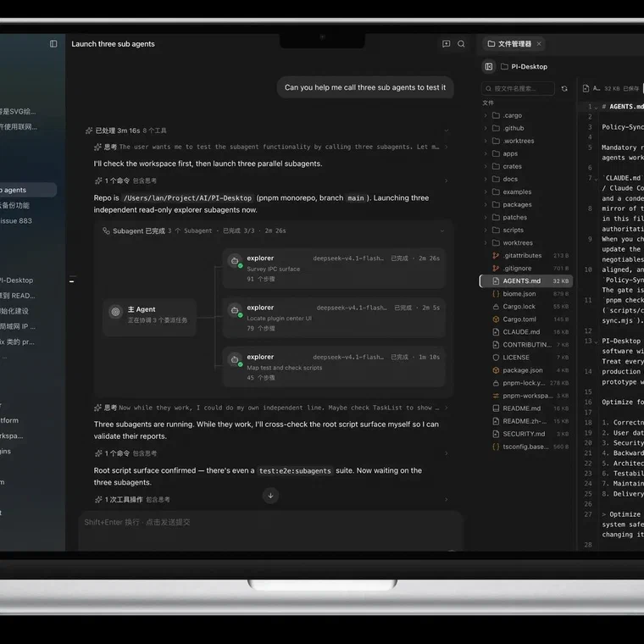Collapse the Subagent 已完成 section chevron
Screen dimensions: 644x644
pyautogui.click(x=442, y=230)
